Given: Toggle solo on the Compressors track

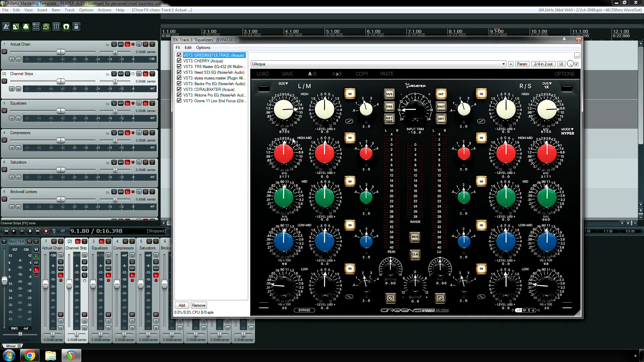Looking at the screenshot, I should click(152, 133).
